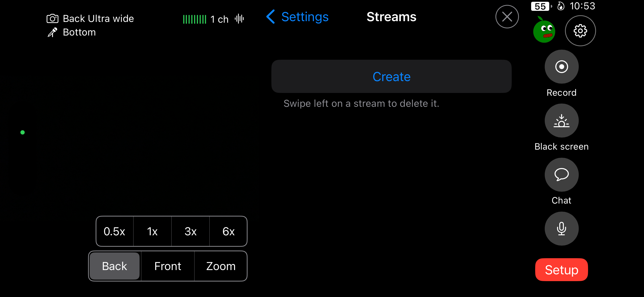Viewport: 644px width, 297px height.
Task: Toggle the Black screen button
Action: point(561,121)
